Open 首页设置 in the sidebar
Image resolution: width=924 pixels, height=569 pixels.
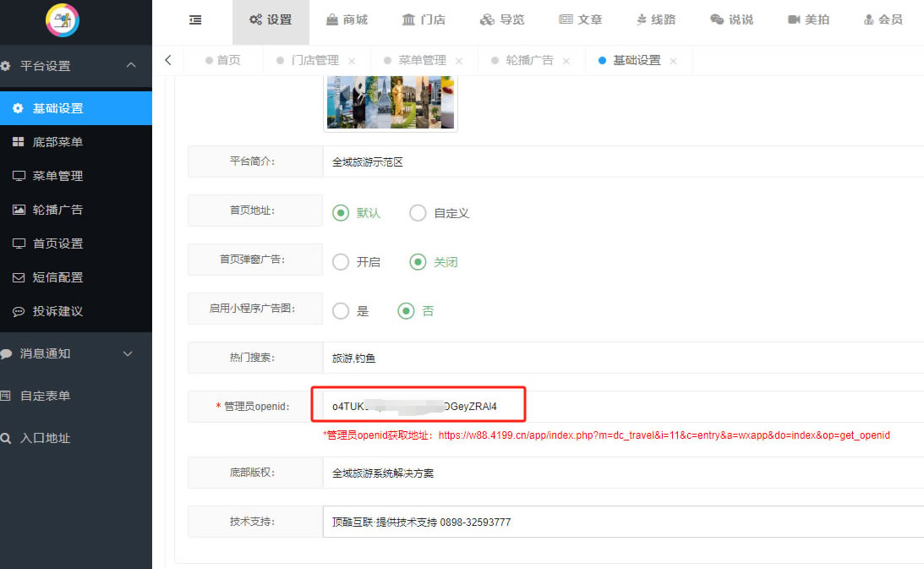tap(57, 243)
